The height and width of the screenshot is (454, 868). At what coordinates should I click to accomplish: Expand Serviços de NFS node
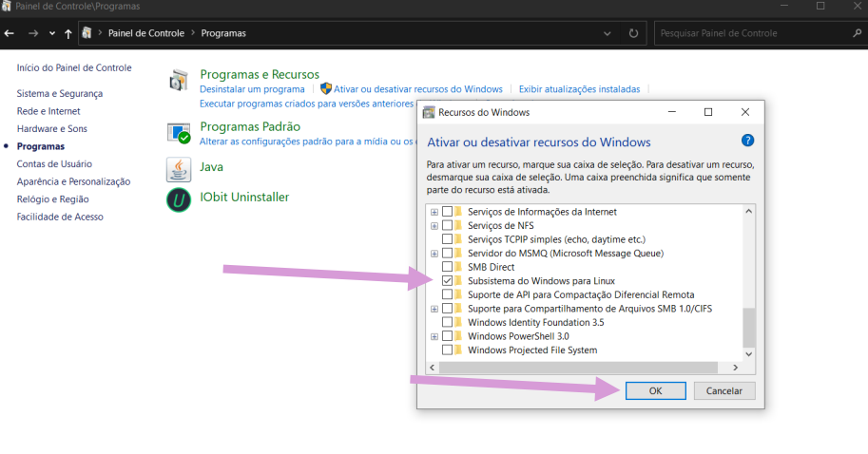434,226
